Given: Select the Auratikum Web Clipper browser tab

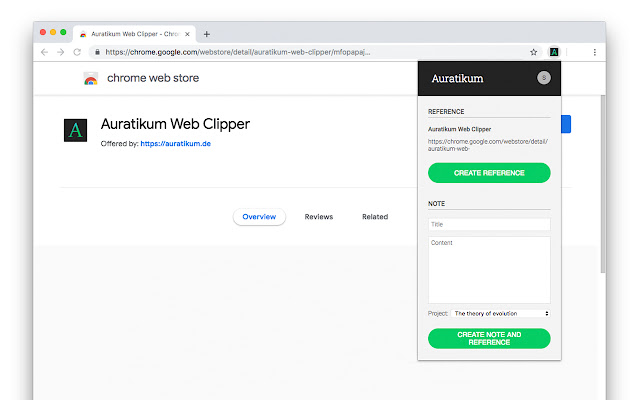Looking at the screenshot, I should [134, 34].
